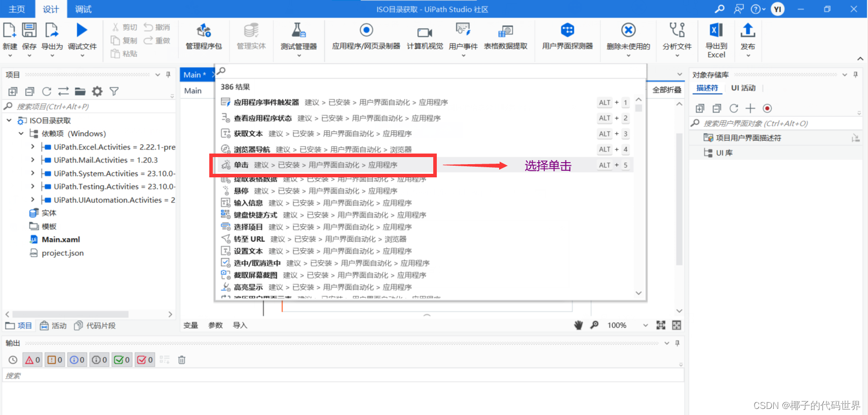Expand UiPath.Mail.Activities dependency
The width and height of the screenshot is (868, 415).
click(32, 160)
